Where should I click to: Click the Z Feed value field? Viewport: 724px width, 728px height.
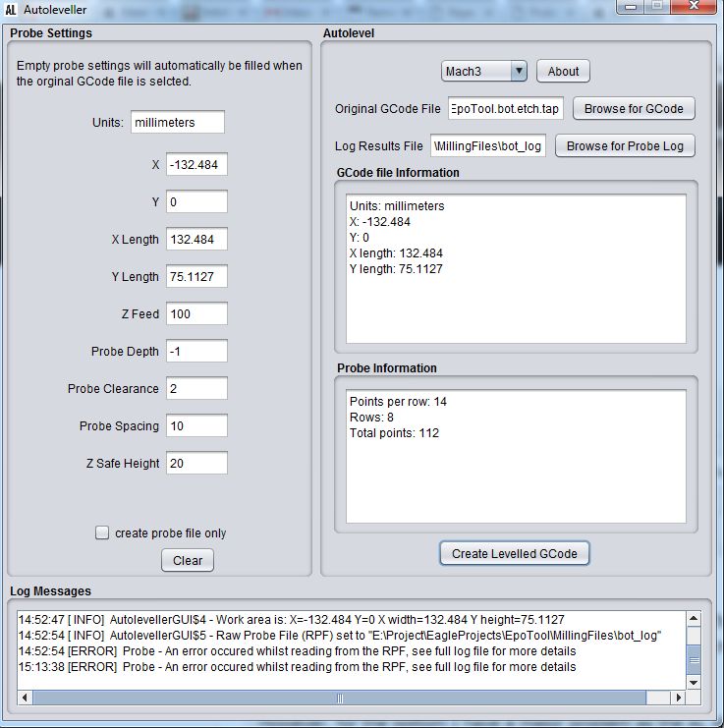tap(196, 314)
